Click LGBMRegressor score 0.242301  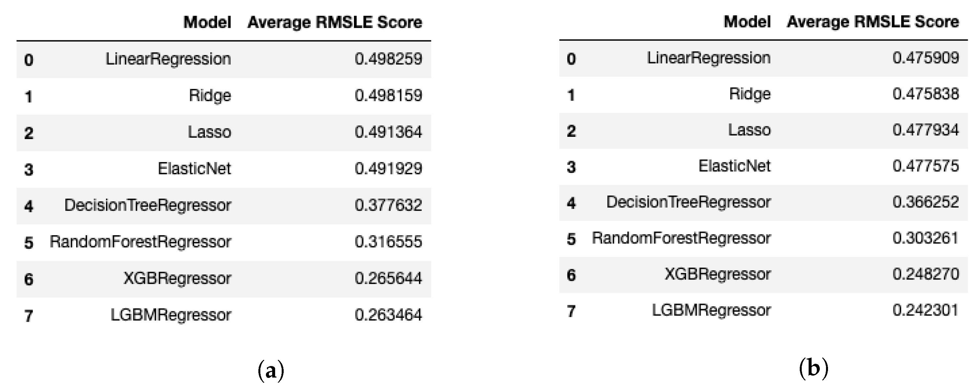(926, 310)
